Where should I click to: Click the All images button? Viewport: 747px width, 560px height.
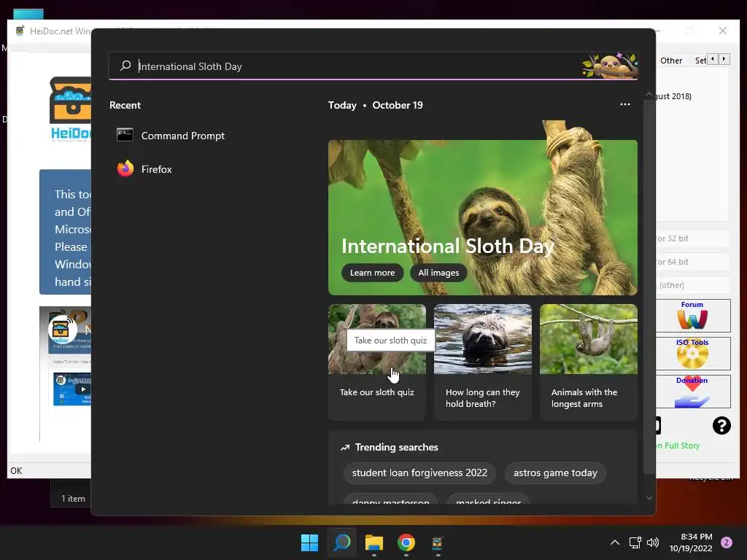438,273
